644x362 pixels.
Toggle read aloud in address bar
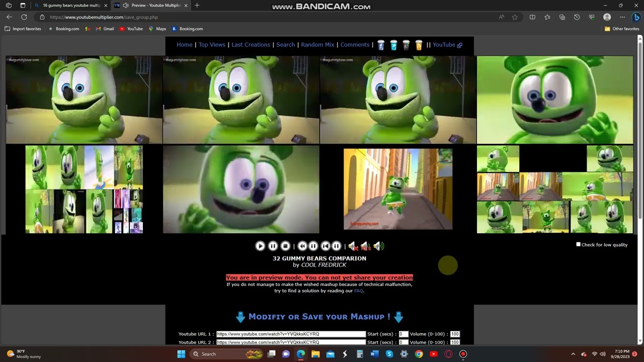[x=502, y=17]
